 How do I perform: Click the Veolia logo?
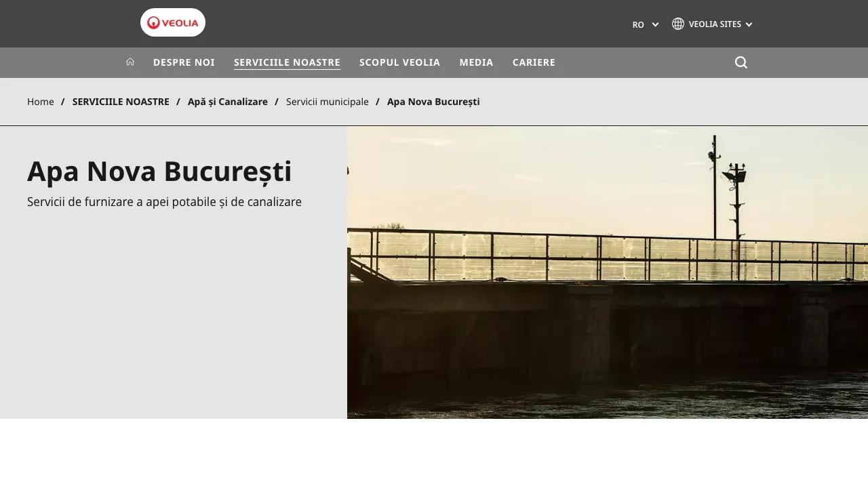click(173, 22)
